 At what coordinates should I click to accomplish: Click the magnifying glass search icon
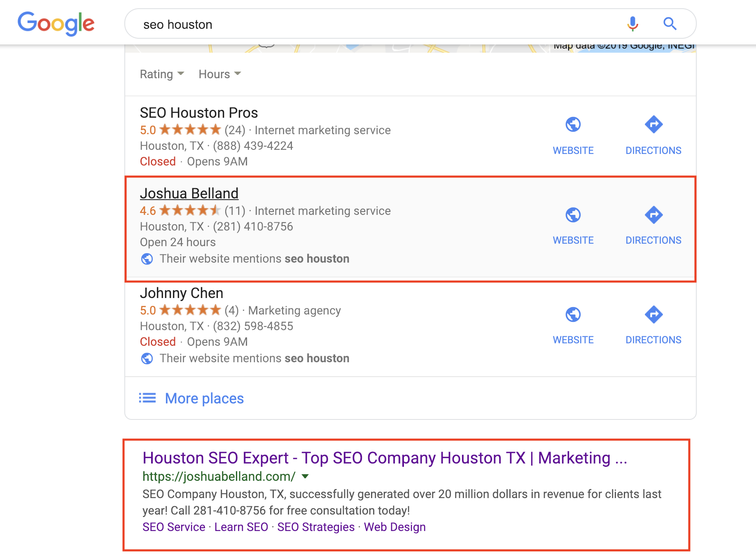click(670, 24)
